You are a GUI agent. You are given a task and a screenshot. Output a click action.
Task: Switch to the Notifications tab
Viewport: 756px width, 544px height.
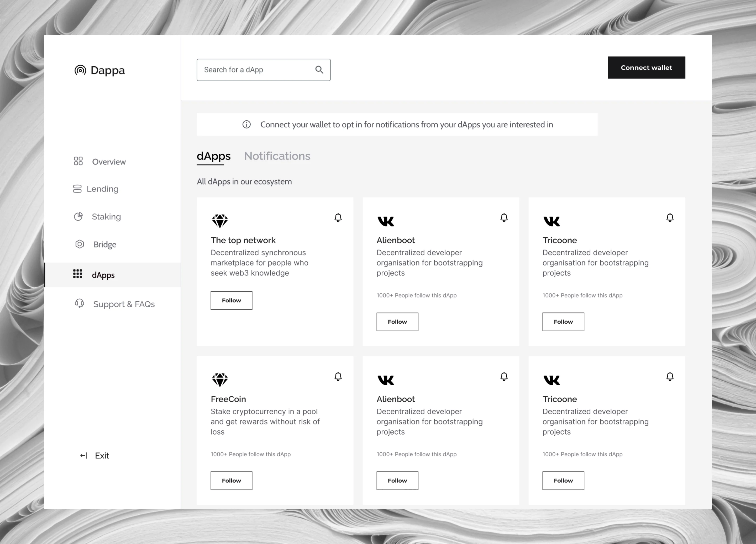pos(277,156)
